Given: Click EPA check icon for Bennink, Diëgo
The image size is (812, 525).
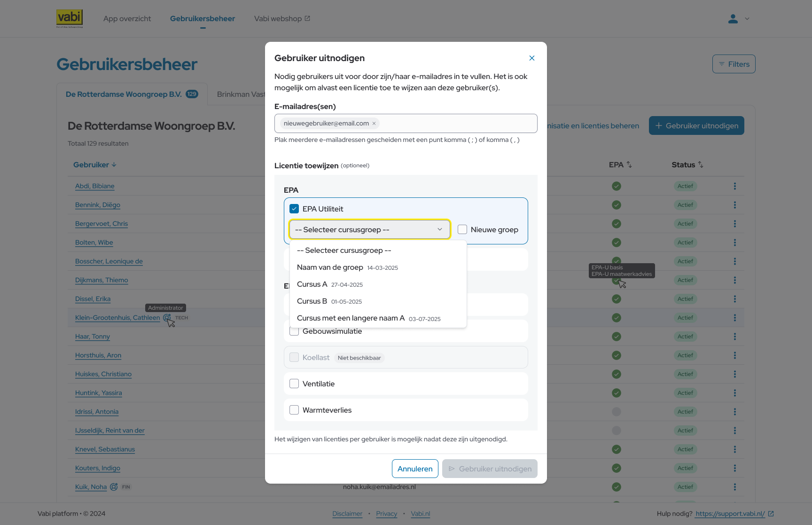Looking at the screenshot, I should coord(617,205).
